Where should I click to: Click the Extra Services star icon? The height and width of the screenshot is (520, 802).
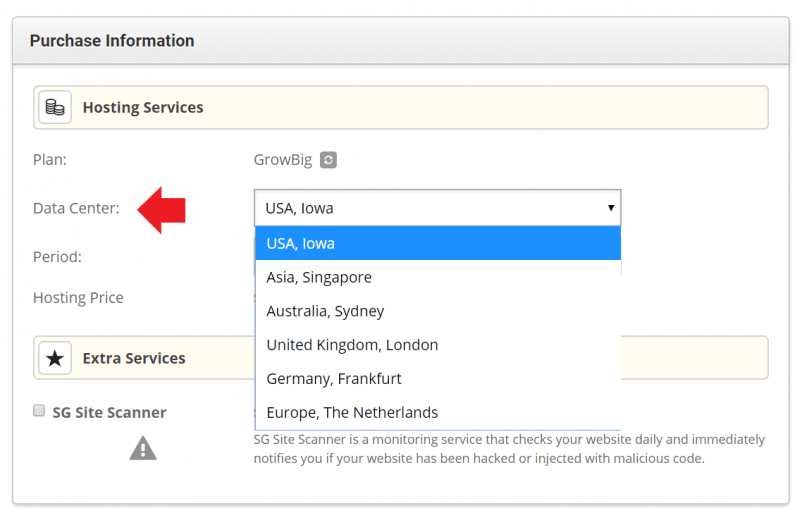coord(55,358)
